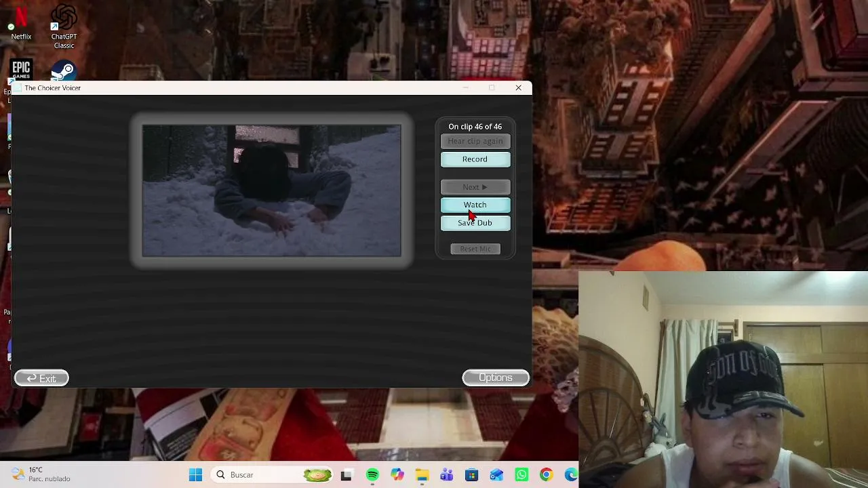
Task: Click the Reset Mic button
Action: pyautogui.click(x=475, y=249)
